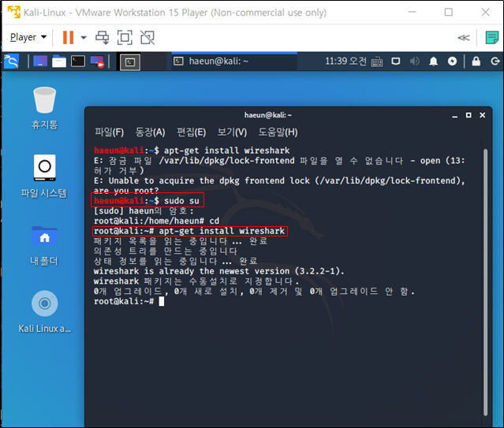504x428 pixels.
Task: Click the '[sudo] haeun의 암호:' line
Action: 144,211
